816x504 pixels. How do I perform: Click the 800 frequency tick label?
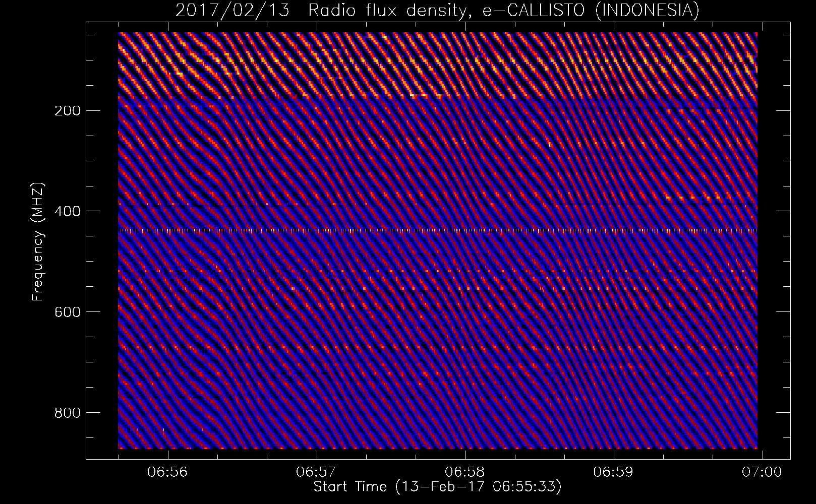coord(68,413)
